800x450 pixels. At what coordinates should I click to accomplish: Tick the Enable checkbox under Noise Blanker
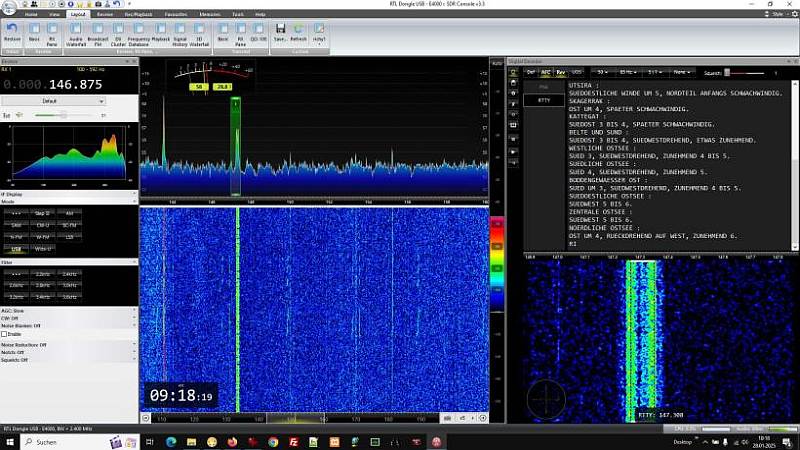click(x=4, y=334)
